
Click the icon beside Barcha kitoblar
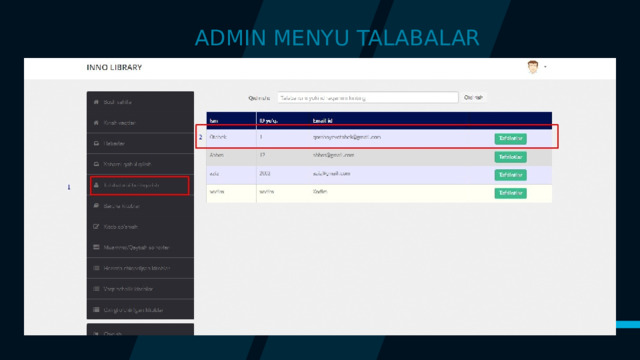[x=96, y=206]
